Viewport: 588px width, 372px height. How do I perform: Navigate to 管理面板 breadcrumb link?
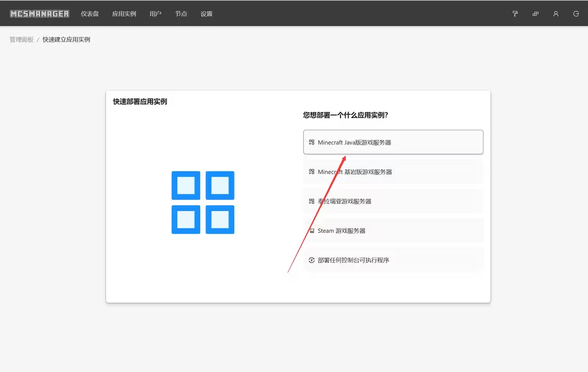[22, 39]
